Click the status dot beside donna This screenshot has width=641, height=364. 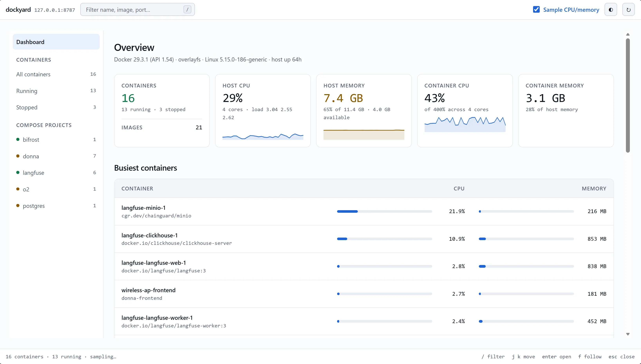18,156
